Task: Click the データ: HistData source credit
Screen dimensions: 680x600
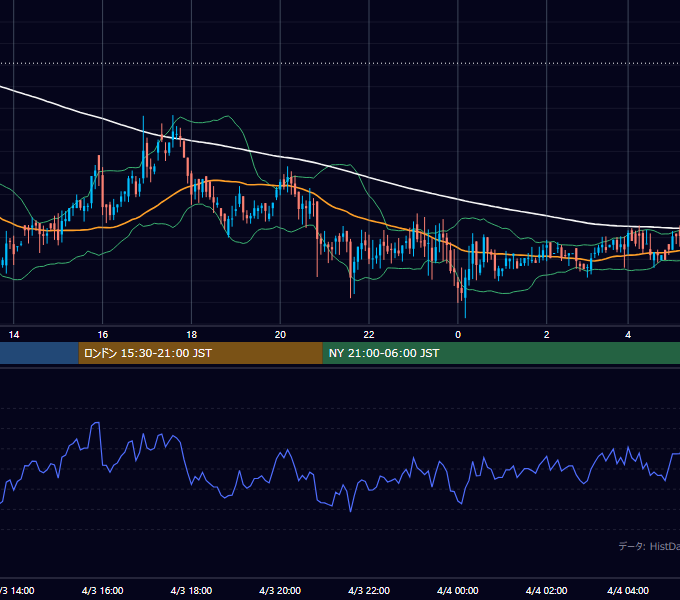Action: 649,546
